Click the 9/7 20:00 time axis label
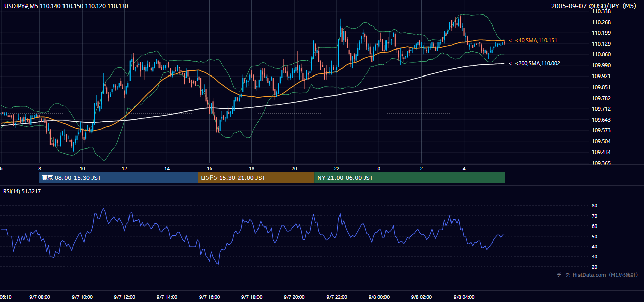Image resolution: width=644 pixels, height=302 pixels. 294,297
